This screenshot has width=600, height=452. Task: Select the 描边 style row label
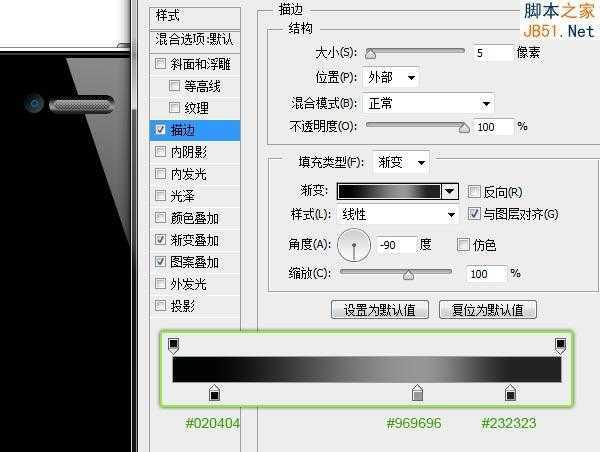click(x=183, y=130)
